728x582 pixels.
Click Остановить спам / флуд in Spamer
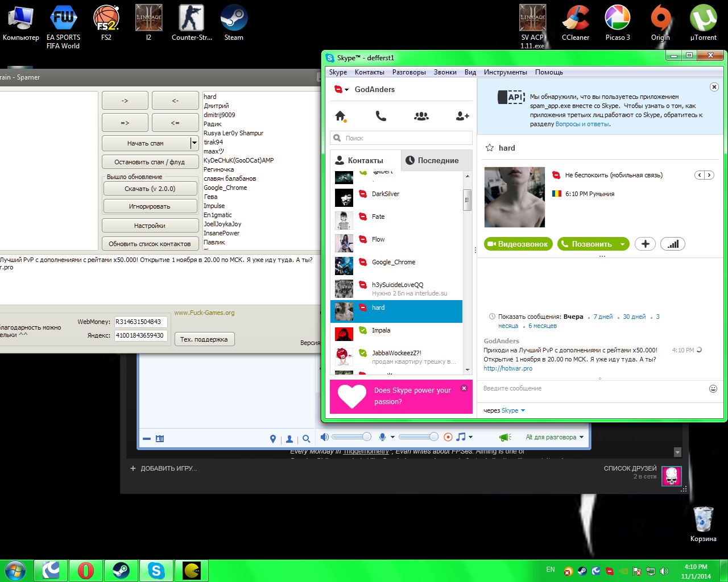[150, 162]
